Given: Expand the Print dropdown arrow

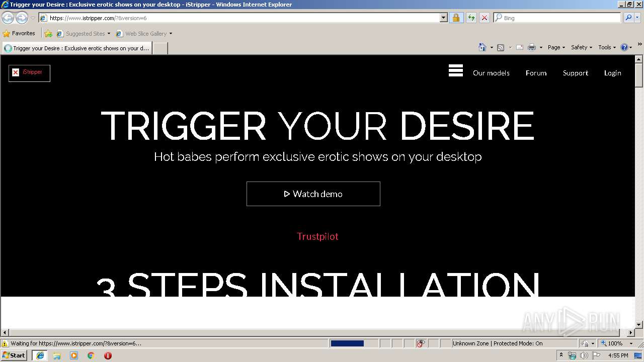Looking at the screenshot, I should point(541,47).
